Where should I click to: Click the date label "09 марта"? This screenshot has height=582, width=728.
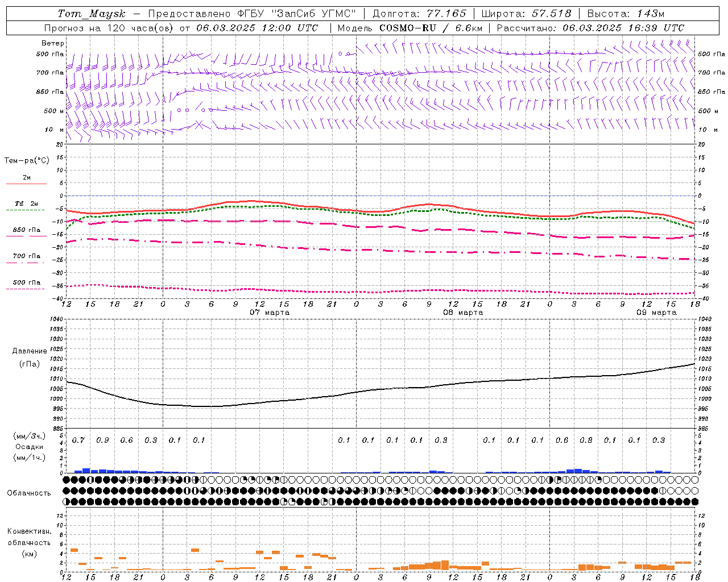pyautogui.click(x=656, y=313)
